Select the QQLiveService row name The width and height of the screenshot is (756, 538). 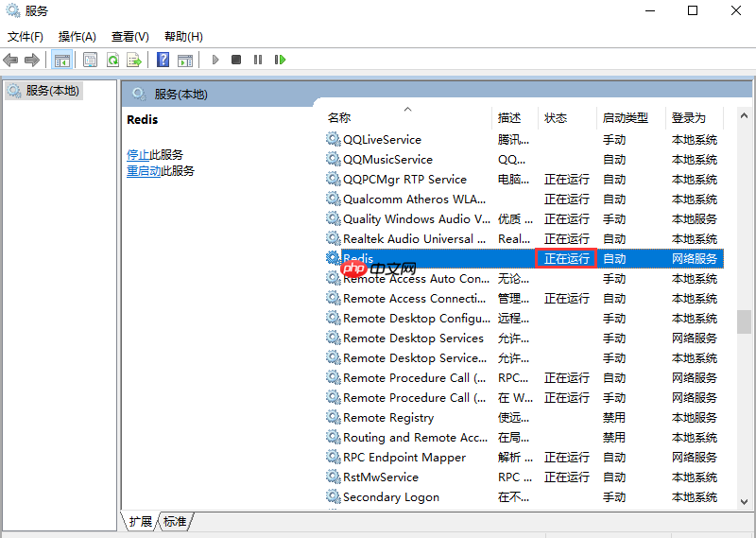point(382,139)
